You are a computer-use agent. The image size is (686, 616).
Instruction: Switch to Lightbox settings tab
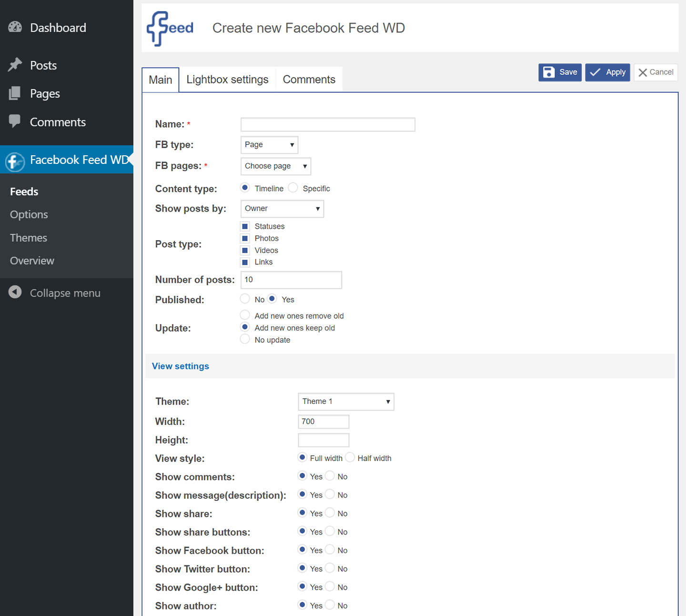click(x=227, y=80)
